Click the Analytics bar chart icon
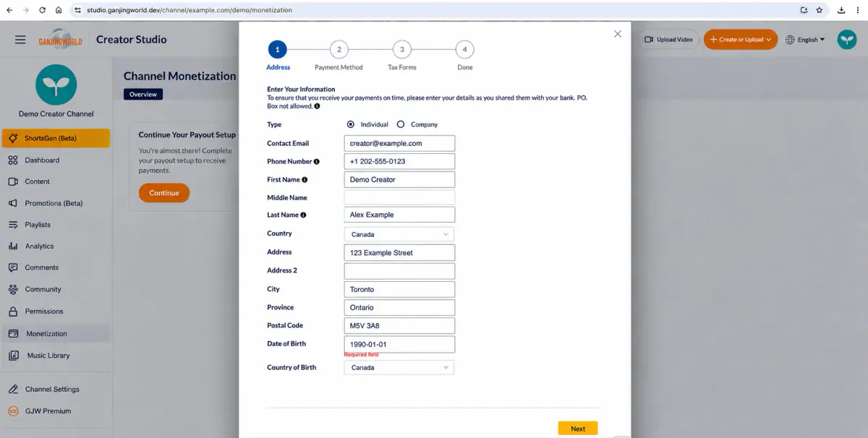Image resolution: width=868 pixels, height=438 pixels. click(x=13, y=246)
